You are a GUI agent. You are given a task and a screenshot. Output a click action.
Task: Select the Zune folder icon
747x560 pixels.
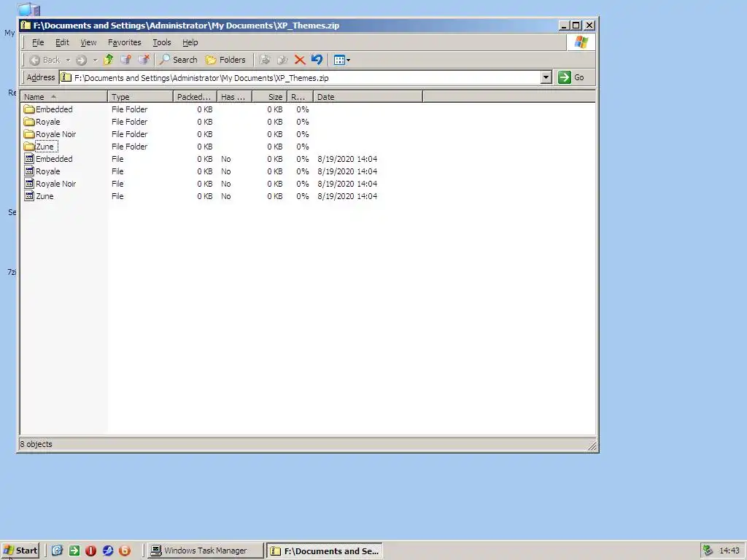pyautogui.click(x=29, y=146)
